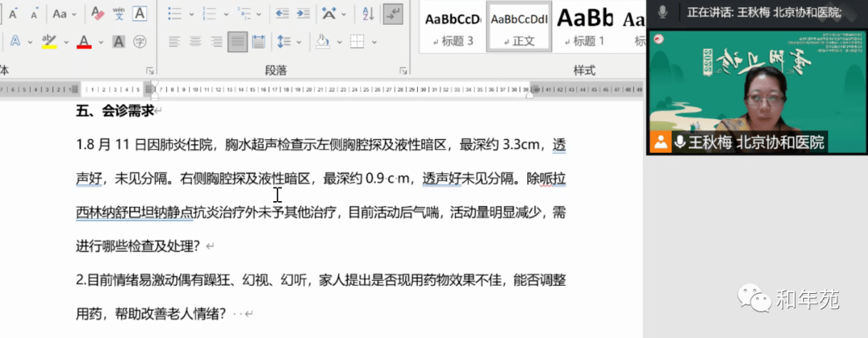Clear all formatting with the eraser icon
The height and width of the screenshot is (338, 868).
point(98,14)
